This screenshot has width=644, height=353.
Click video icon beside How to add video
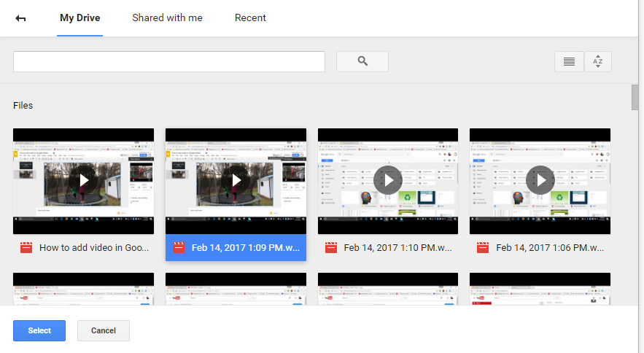point(26,248)
